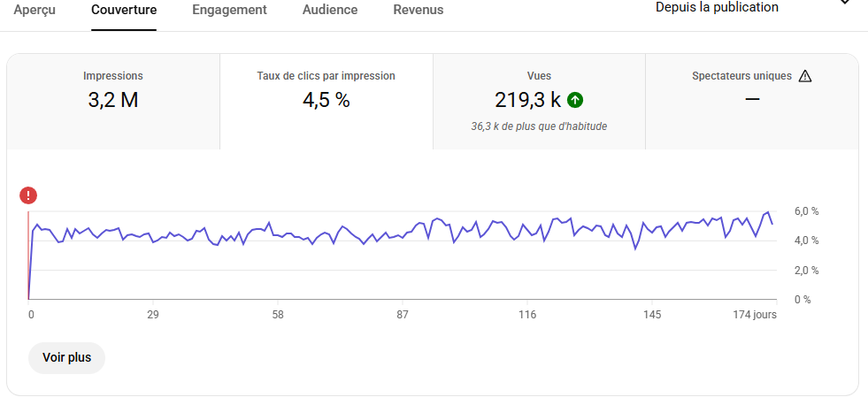The height and width of the screenshot is (405, 868).
Task: Click the 87 x-axis label
Action: coord(403,315)
